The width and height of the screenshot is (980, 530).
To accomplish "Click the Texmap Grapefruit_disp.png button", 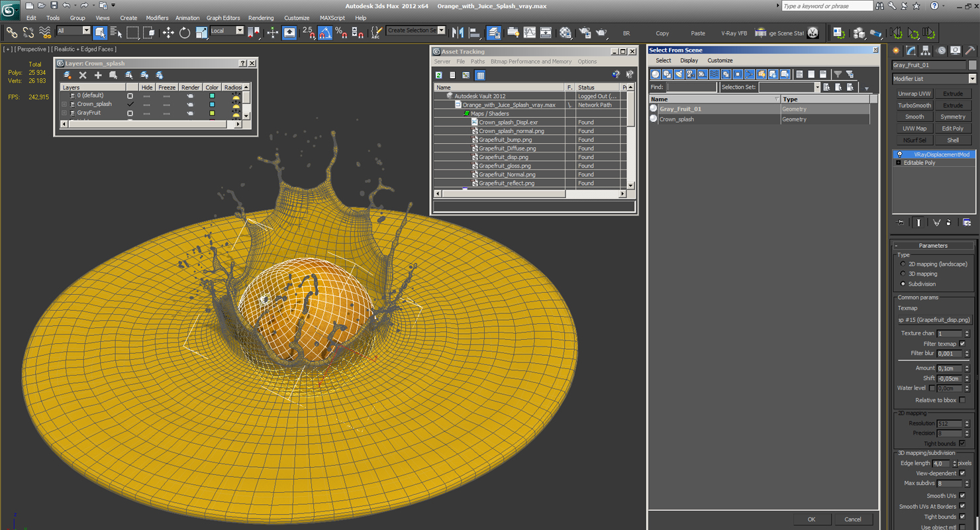I will 934,320.
